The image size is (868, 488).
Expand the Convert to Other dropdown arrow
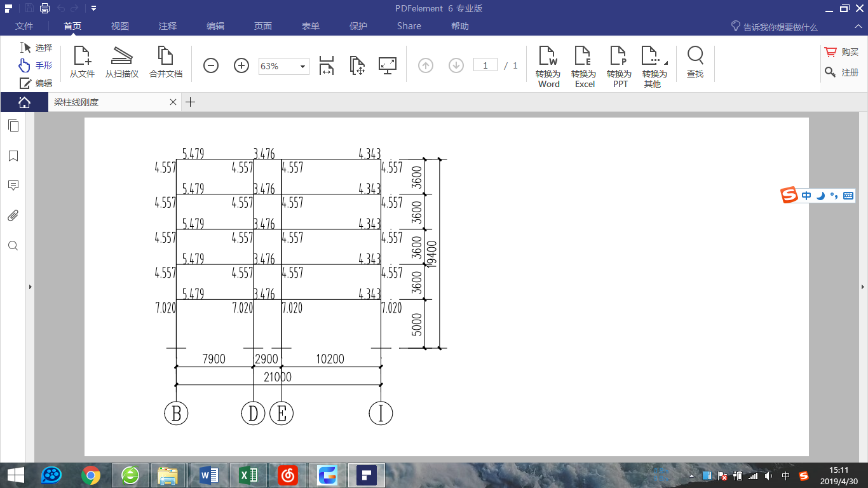pos(665,63)
